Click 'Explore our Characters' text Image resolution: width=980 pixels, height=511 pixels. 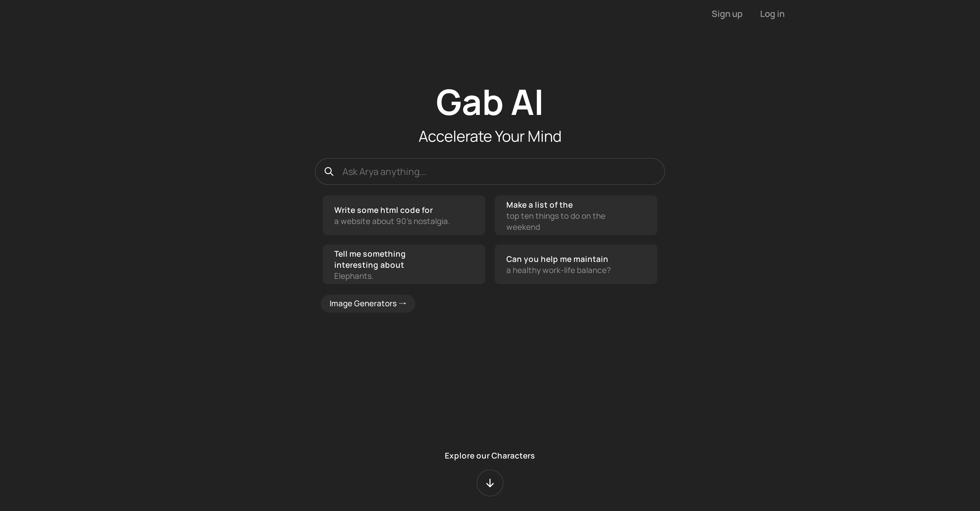(490, 456)
